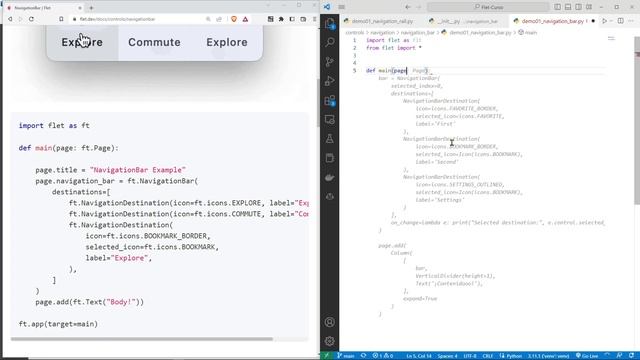Click the browser bookmark icon
This screenshot has height=360, width=640.
point(61,19)
